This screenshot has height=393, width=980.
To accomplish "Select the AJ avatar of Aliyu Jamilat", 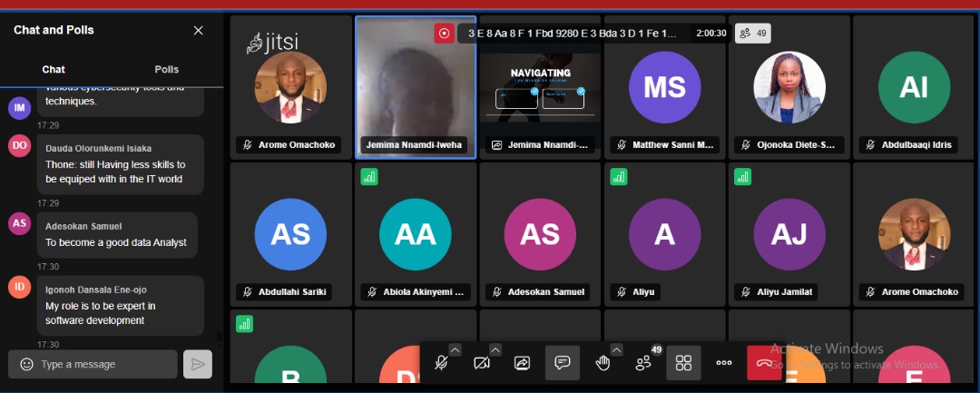I will click(x=789, y=234).
